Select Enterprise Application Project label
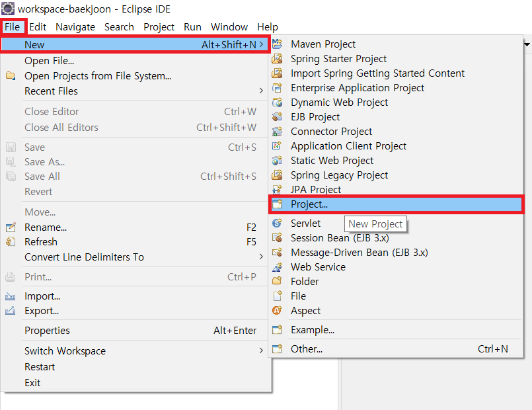 358,88
